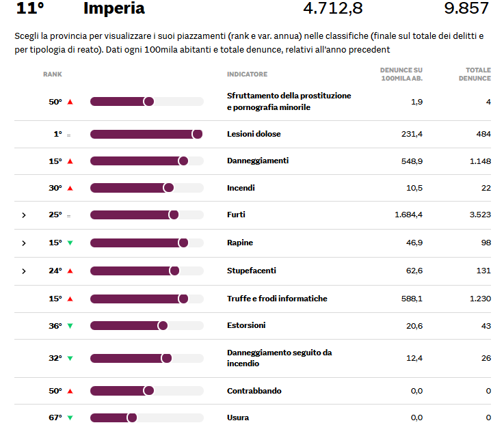504x438 pixels.
Task: Expand the Furti row chevron
Action: [x=24, y=215]
